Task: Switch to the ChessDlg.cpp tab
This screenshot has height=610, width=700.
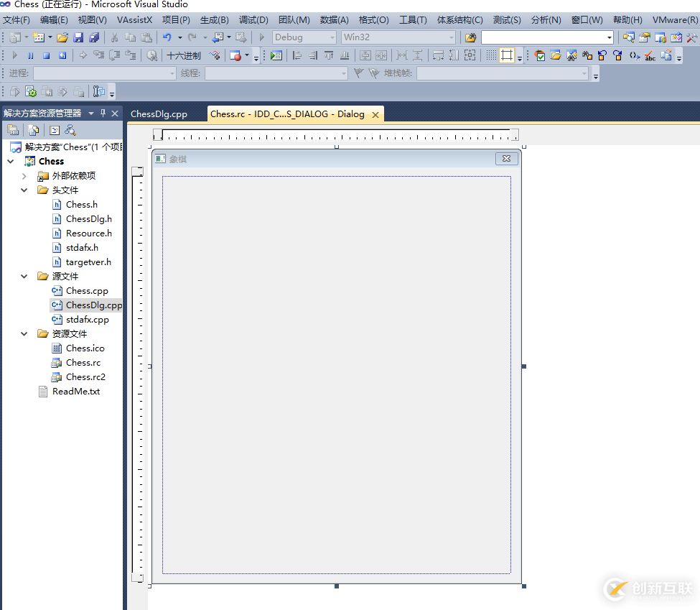Action: [159, 114]
